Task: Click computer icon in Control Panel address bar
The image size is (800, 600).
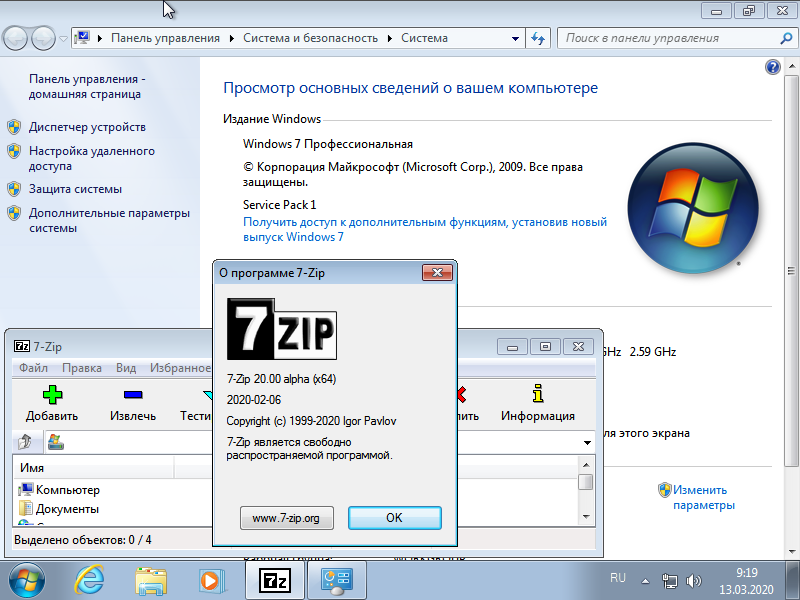Action: [x=82, y=38]
